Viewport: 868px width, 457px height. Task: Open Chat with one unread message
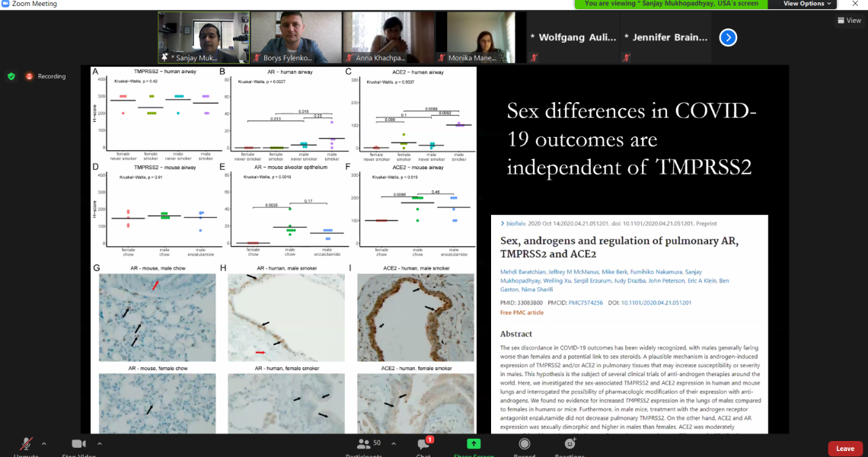[x=423, y=446]
